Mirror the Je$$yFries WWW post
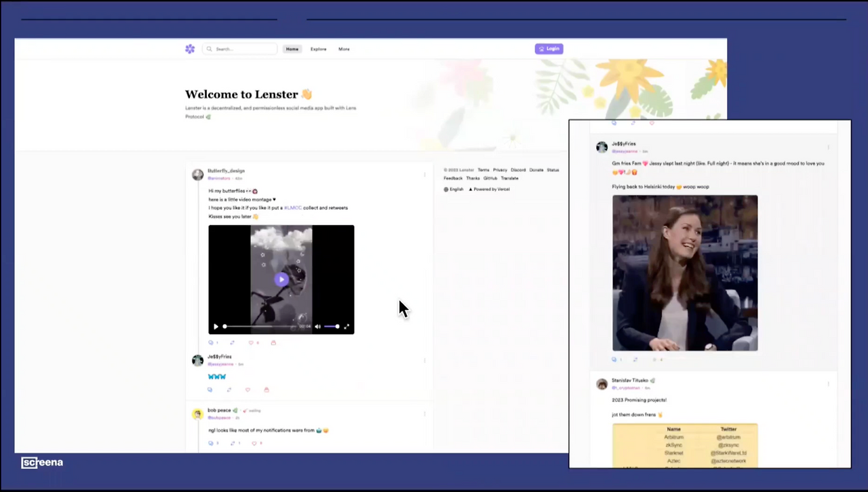This screenshot has height=492, width=868. 229,390
